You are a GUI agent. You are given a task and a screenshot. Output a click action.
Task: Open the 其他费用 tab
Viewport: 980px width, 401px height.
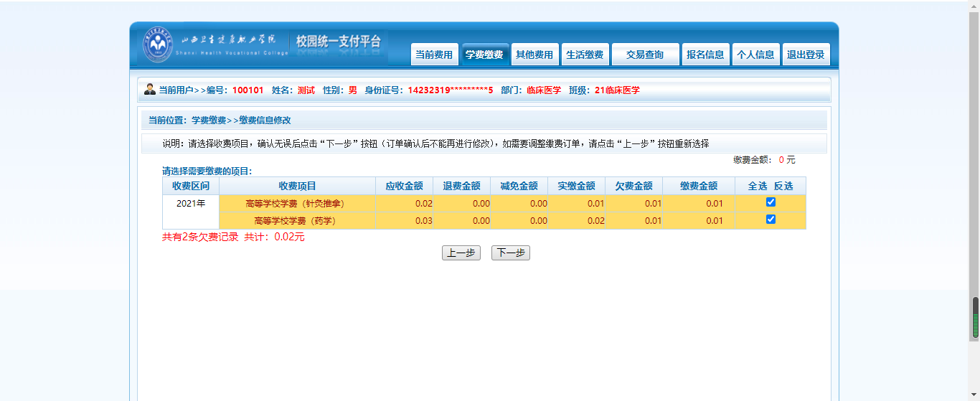[x=534, y=55]
